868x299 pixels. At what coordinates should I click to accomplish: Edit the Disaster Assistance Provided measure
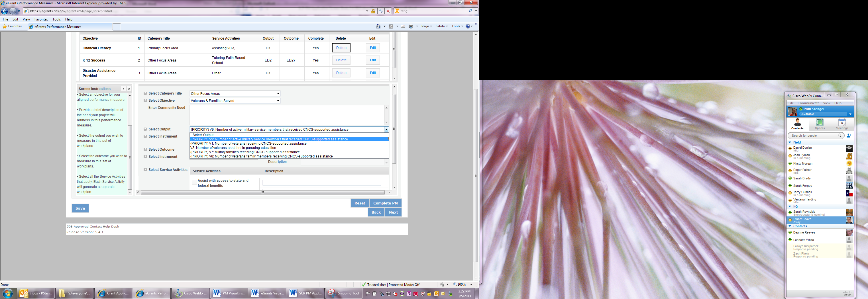click(x=373, y=73)
